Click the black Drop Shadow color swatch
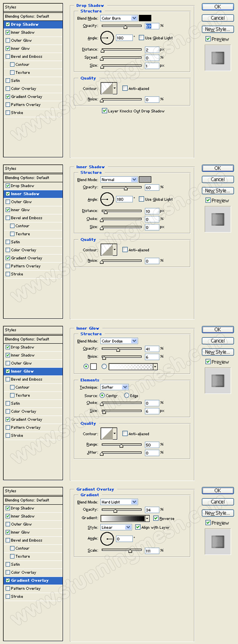The image size is (238, 644). [145, 18]
